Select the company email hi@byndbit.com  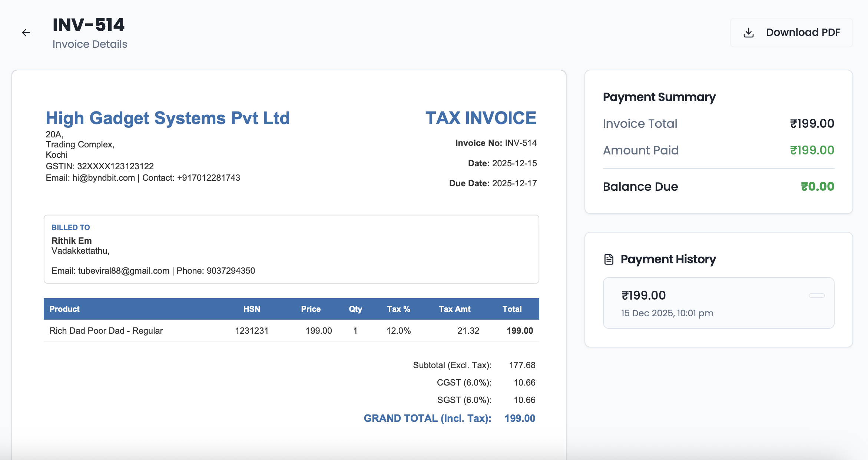[103, 178]
